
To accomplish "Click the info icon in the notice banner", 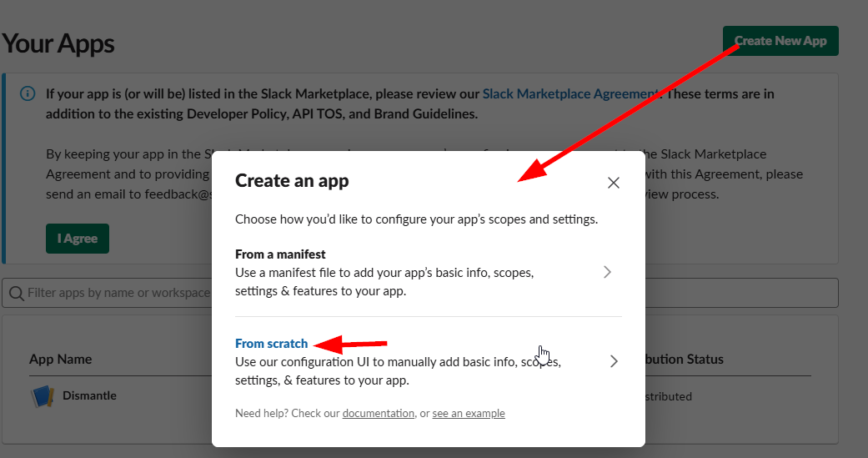I will (x=28, y=93).
